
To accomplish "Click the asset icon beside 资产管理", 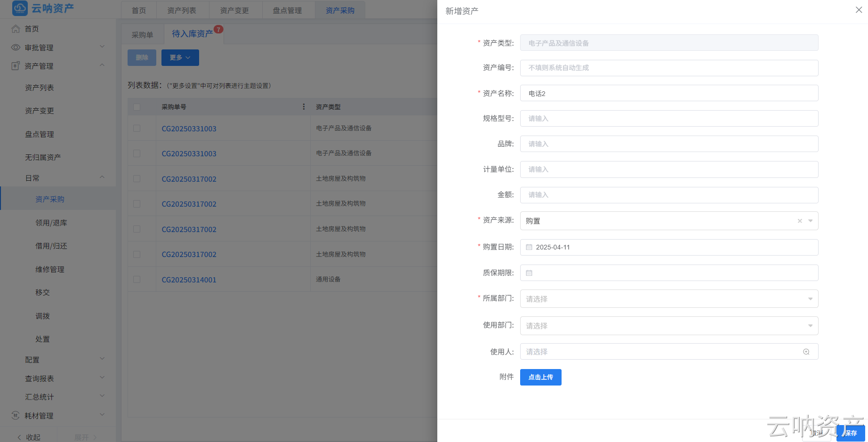I will tap(14, 66).
